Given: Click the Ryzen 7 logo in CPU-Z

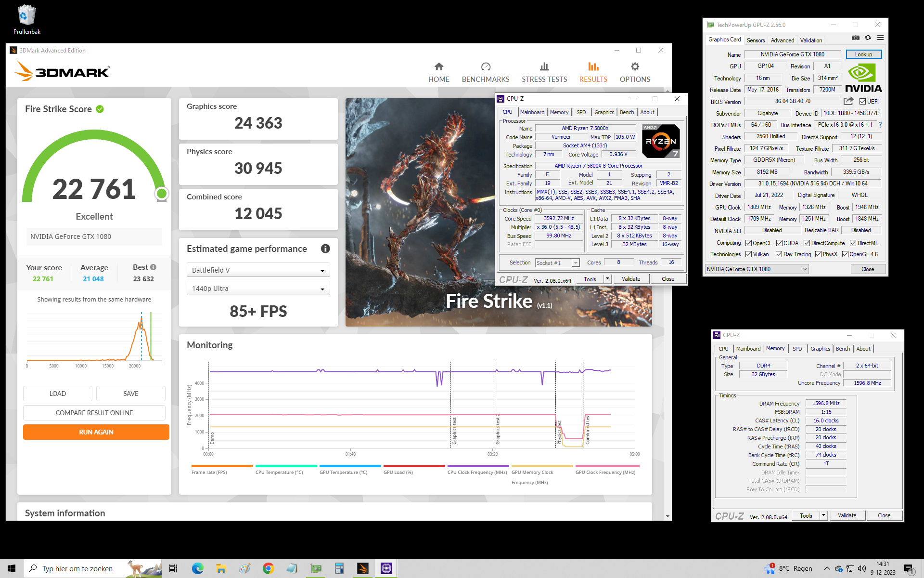Looking at the screenshot, I should [x=660, y=141].
